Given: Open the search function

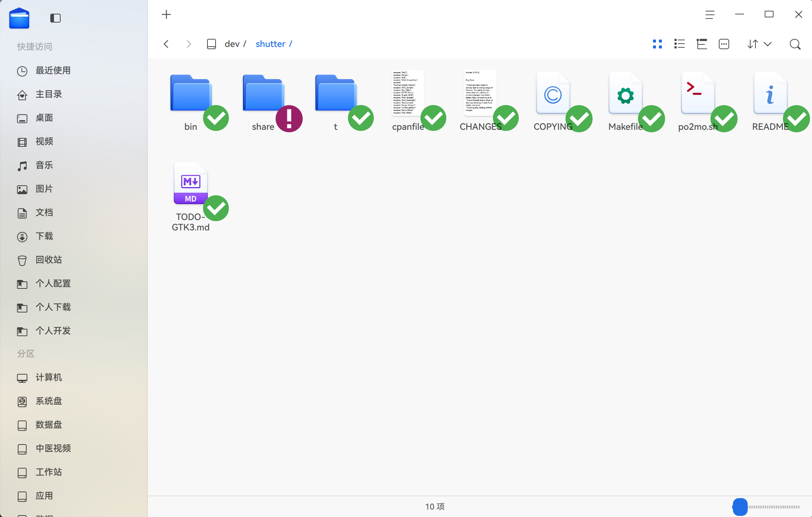Looking at the screenshot, I should 795,44.
